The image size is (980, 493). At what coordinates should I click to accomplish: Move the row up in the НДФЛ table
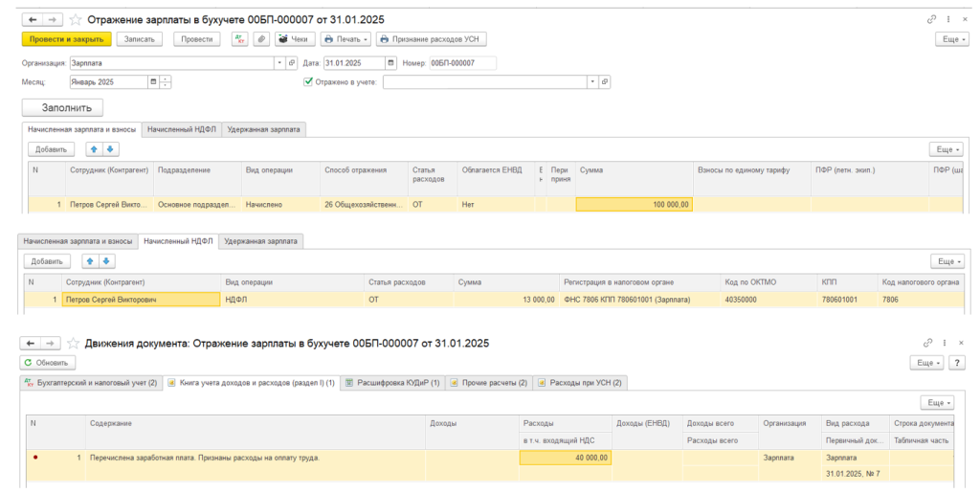coord(90,261)
